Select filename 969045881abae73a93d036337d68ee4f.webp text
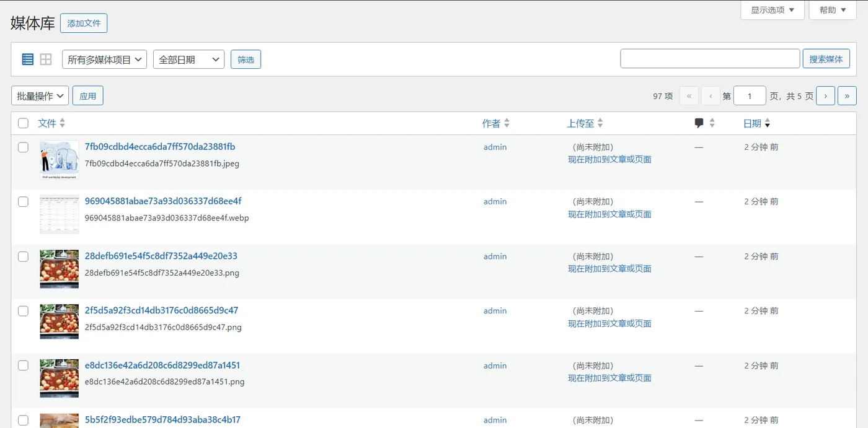The height and width of the screenshot is (428, 868). [x=167, y=218]
